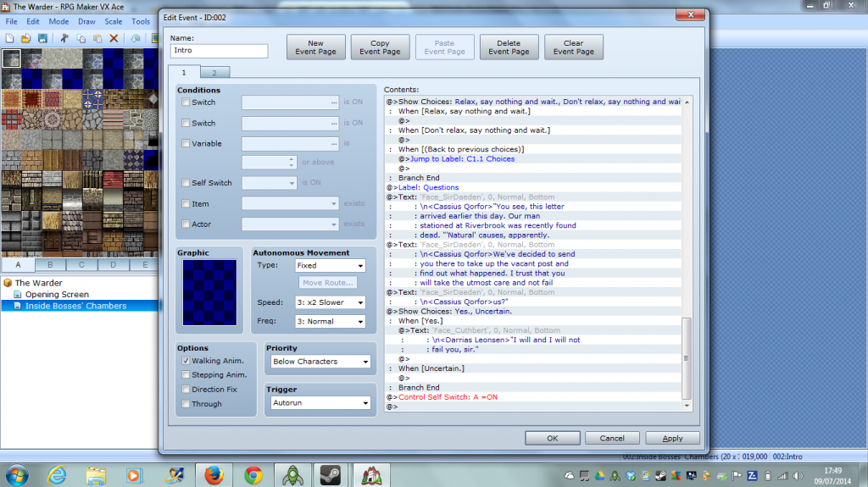This screenshot has width=868, height=487.
Task: Expand the Priority dropdown Below Characters
Action: pyautogui.click(x=320, y=362)
